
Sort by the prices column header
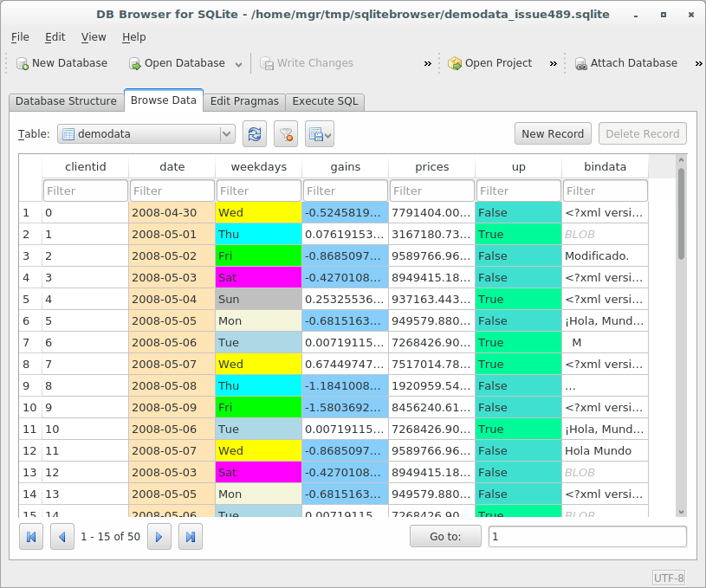[x=431, y=166]
